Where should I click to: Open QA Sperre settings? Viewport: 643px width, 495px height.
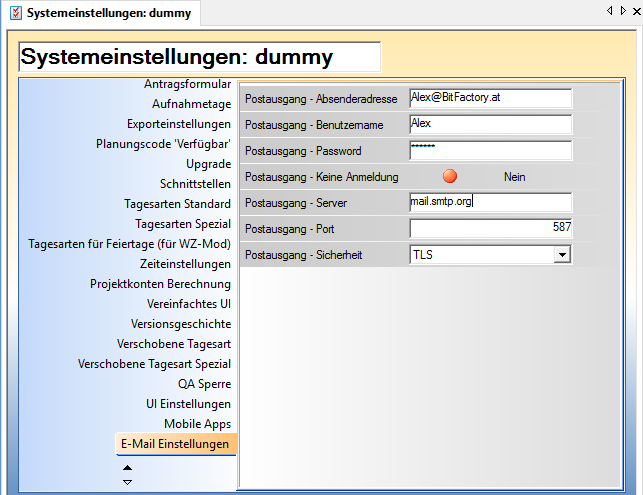(204, 384)
